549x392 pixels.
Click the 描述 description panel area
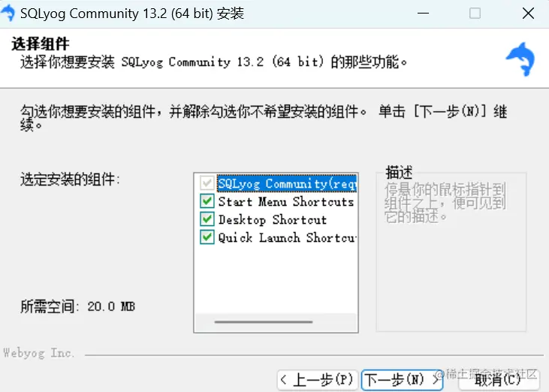tap(451, 252)
